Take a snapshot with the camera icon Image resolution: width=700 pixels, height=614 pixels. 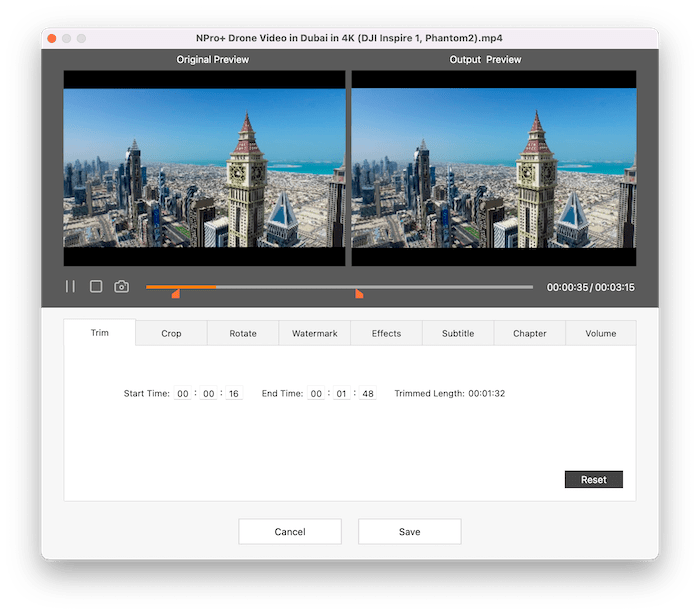coord(121,286)
